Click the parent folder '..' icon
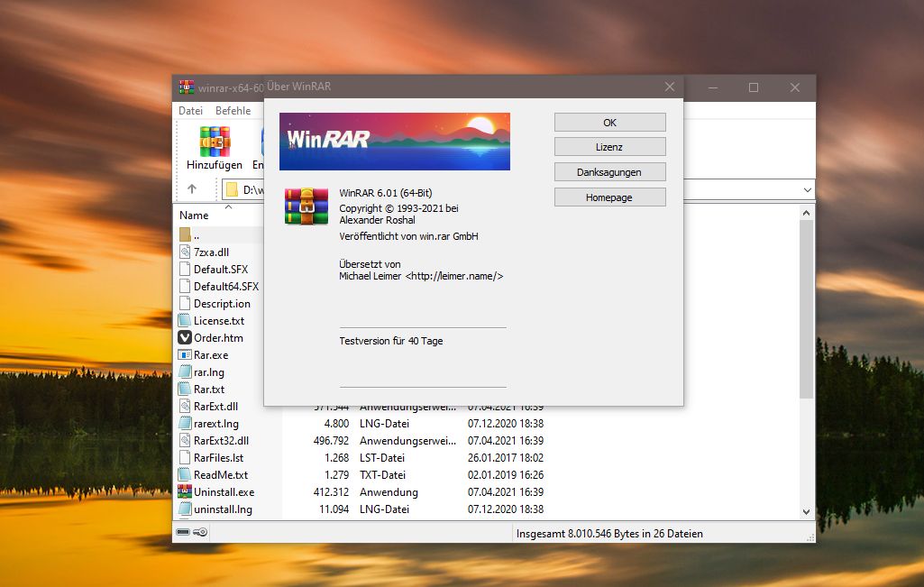This screenshot has height=587, width=924. click(185, 234)
